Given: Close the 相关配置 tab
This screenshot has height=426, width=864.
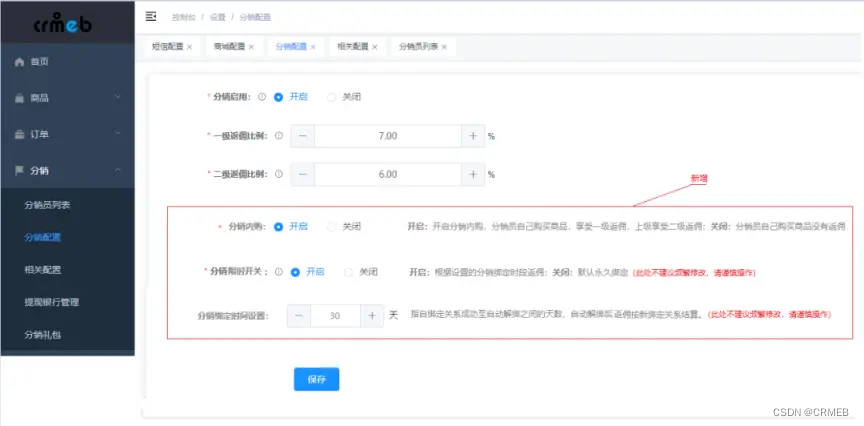Looking at the screenshot, I should tap(375, 47).
